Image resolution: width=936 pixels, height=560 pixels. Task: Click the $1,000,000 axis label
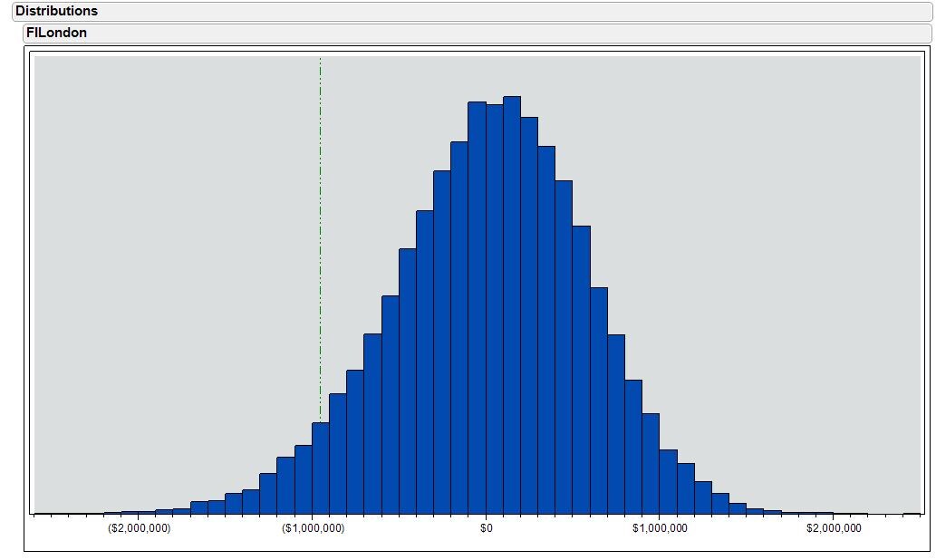pos(661,529)
